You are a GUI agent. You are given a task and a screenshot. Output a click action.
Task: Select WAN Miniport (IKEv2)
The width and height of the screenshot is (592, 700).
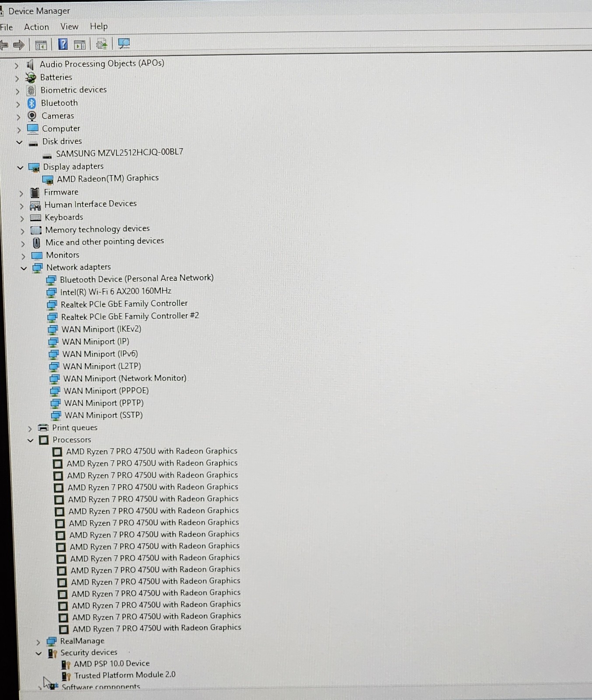101,329
